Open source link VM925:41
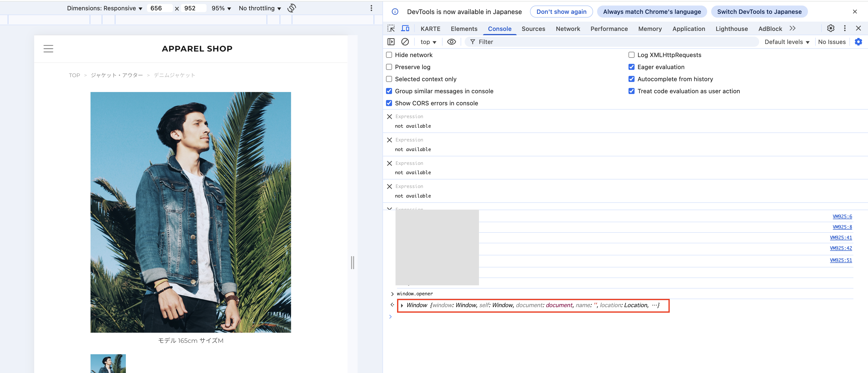This screenshot has width=868, height=373. coord(841,238)
